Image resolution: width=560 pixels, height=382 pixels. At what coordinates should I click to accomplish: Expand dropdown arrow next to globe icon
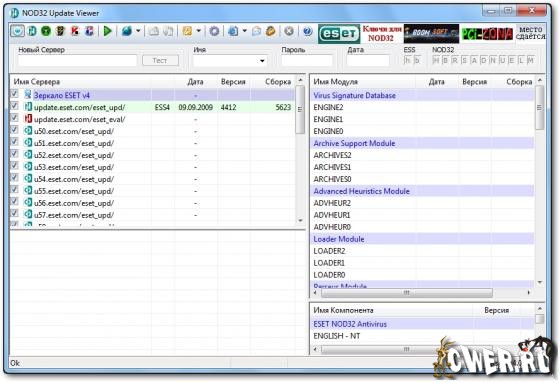pyautogui.click(x=138, y=31)
